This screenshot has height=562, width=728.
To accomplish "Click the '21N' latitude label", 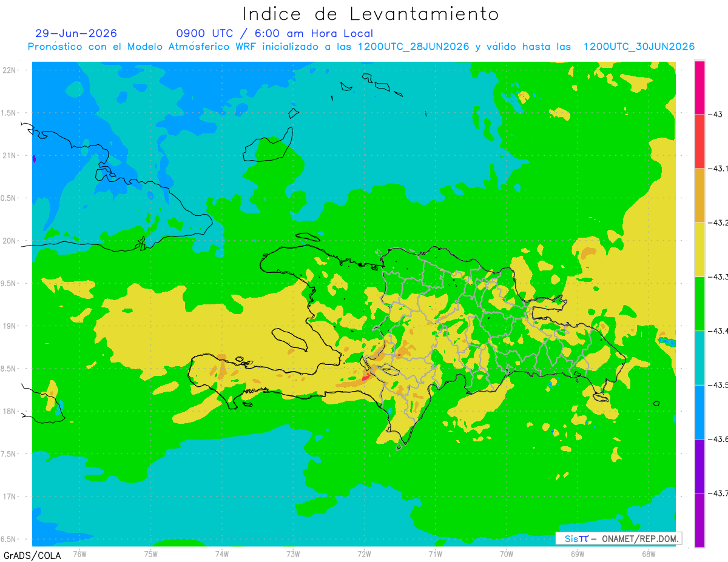I will [10, 156].
